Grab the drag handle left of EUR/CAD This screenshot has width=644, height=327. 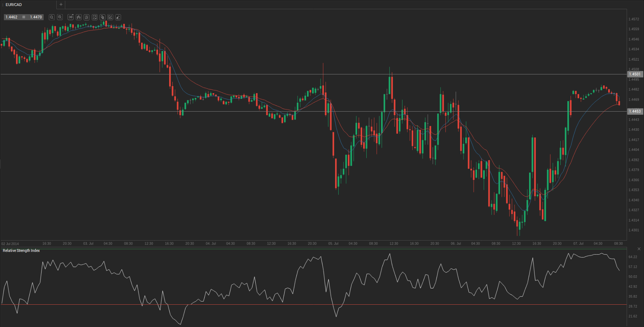pos(3,5)
